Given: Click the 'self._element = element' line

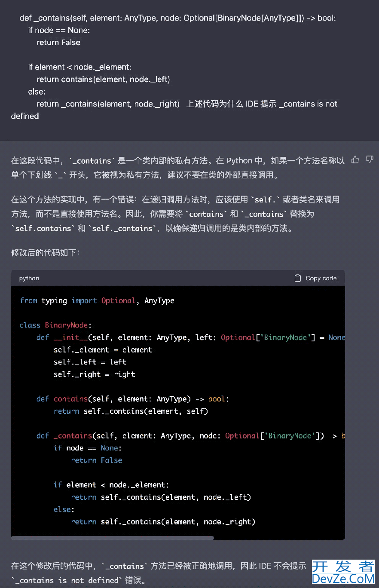Looking at the screenshot, I should [x=103, y=349].
